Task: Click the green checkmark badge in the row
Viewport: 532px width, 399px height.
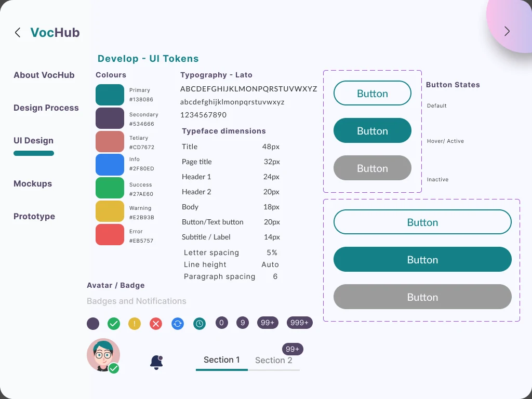Action: (114, 324)
